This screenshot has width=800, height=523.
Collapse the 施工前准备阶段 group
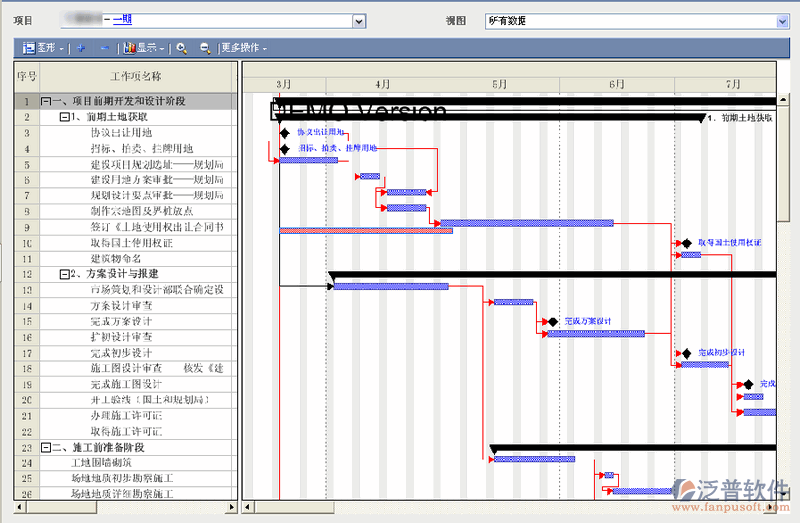tap(46, 448)
